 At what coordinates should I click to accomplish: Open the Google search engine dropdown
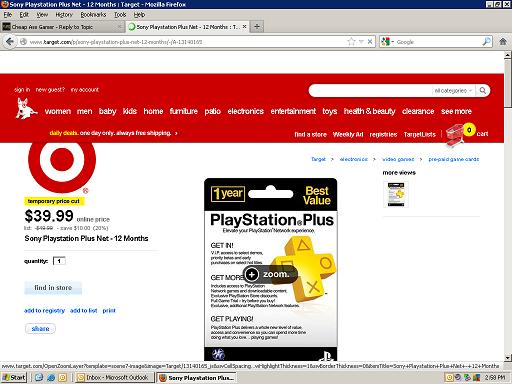point(388,42)
